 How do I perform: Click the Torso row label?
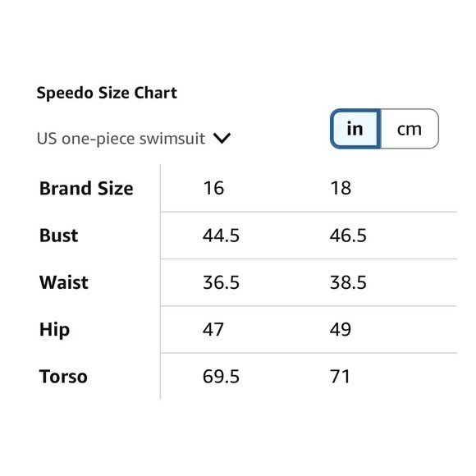63,377
